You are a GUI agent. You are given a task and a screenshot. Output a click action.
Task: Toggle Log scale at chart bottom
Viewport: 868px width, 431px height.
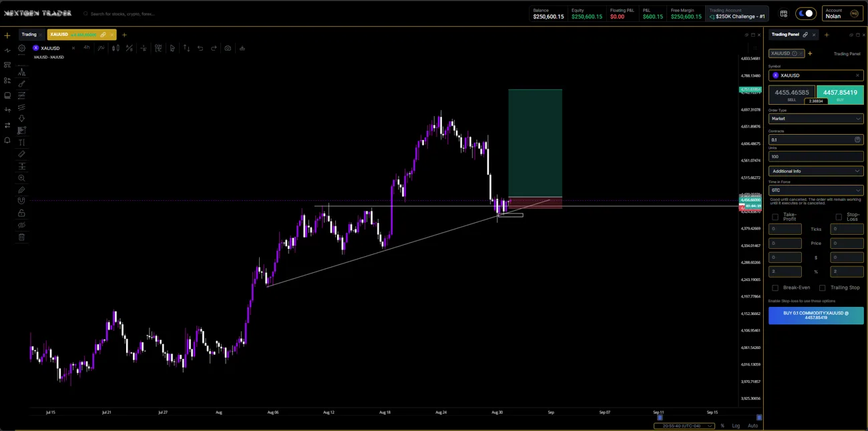[x=736, y=426]
